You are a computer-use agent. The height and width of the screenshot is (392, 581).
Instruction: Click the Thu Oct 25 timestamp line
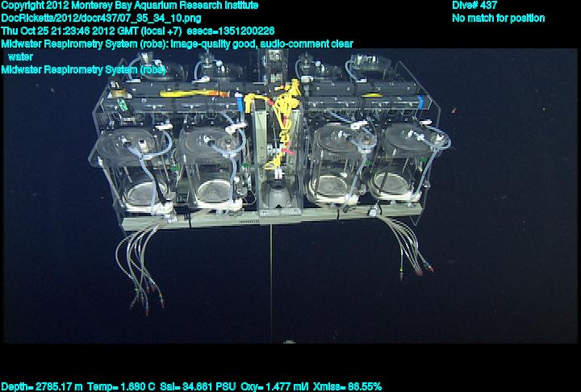click(137, 31)
